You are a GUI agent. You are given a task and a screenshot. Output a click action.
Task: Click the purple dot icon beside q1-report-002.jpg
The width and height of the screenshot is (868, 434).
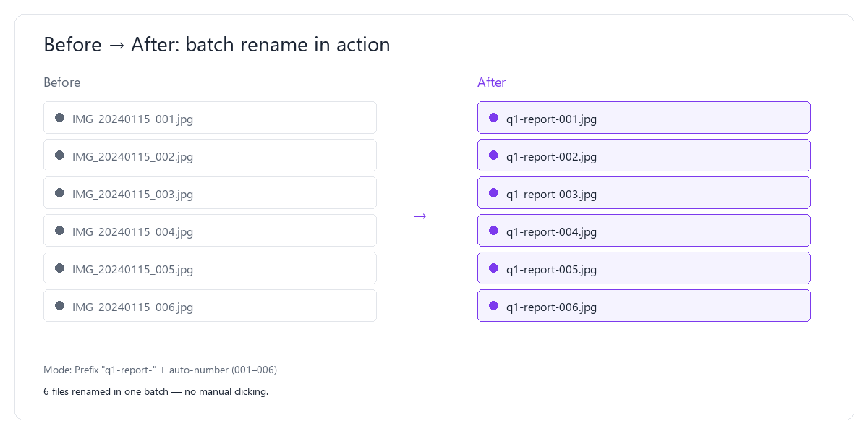pyautogui.click(x=494, y=155)
